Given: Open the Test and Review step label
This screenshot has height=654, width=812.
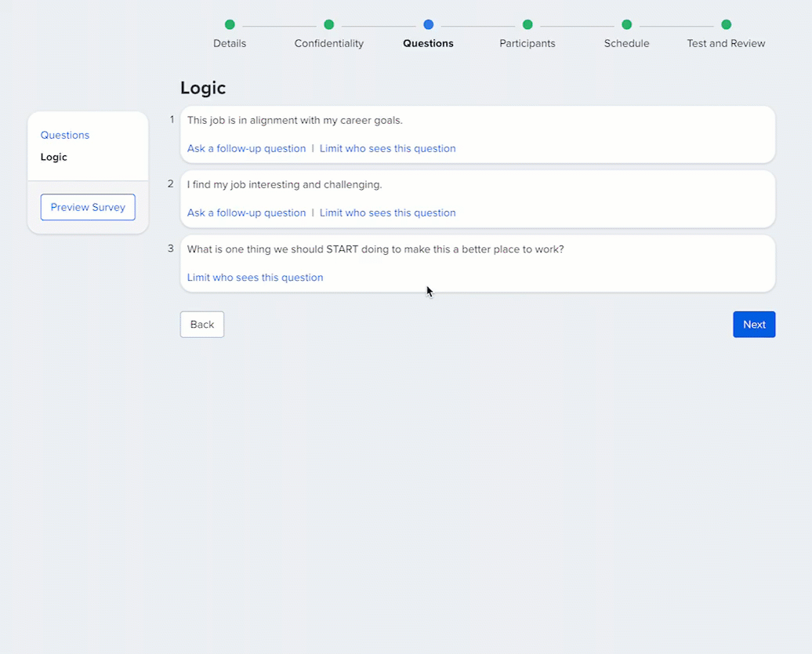Looking at the screenshot, I should tap(726, 44).
